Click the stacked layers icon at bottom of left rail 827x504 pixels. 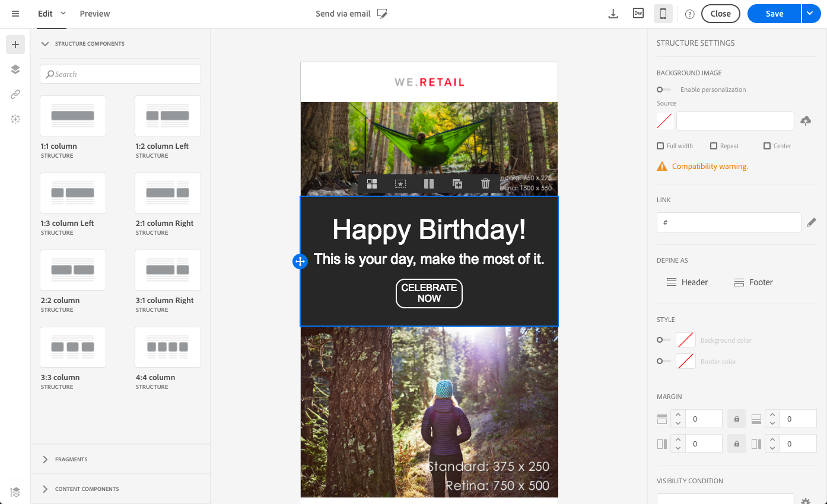coord(15,492)
